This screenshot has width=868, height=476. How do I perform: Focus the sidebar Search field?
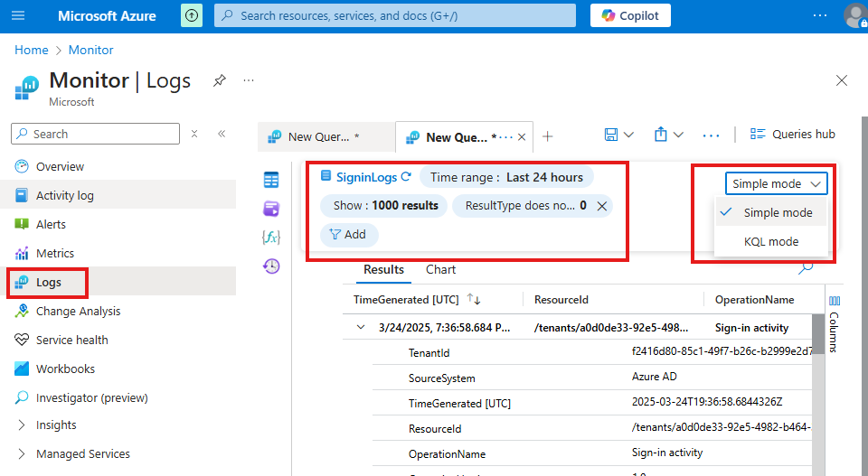click(x=95, y=134)
